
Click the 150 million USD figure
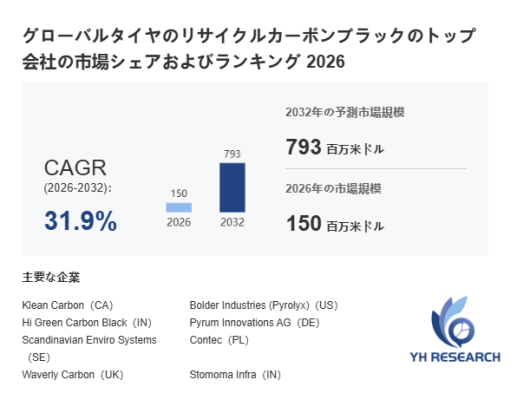pyautogui.click(x=335, y=224)
